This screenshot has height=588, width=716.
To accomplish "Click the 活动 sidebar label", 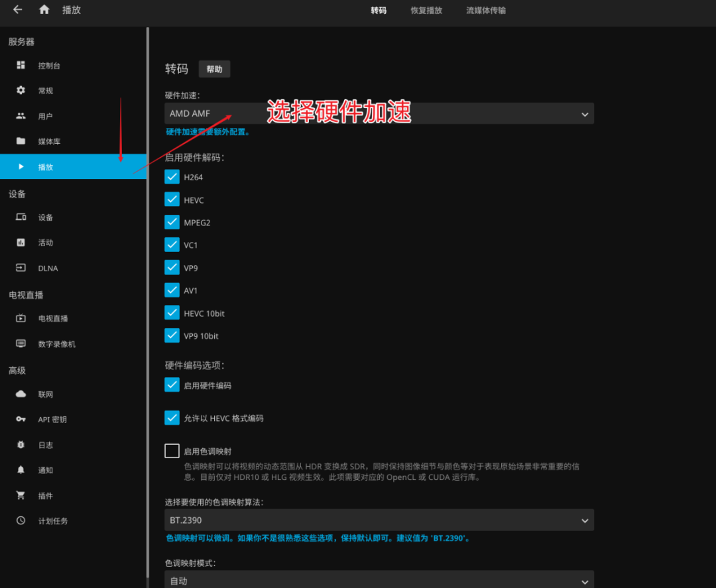I will point(45,243).
